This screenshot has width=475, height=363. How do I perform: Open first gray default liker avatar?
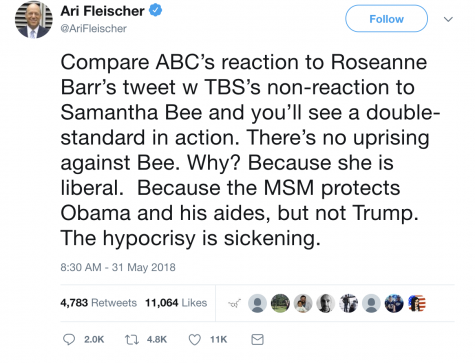point(257,303)
